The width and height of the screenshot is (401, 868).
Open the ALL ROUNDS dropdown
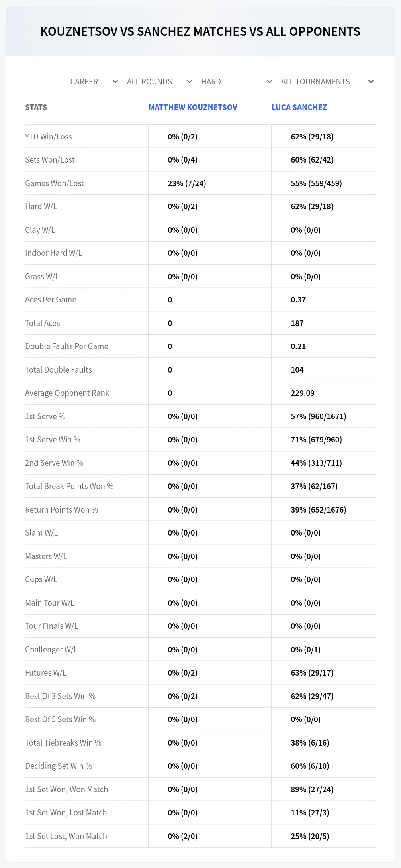159,82
